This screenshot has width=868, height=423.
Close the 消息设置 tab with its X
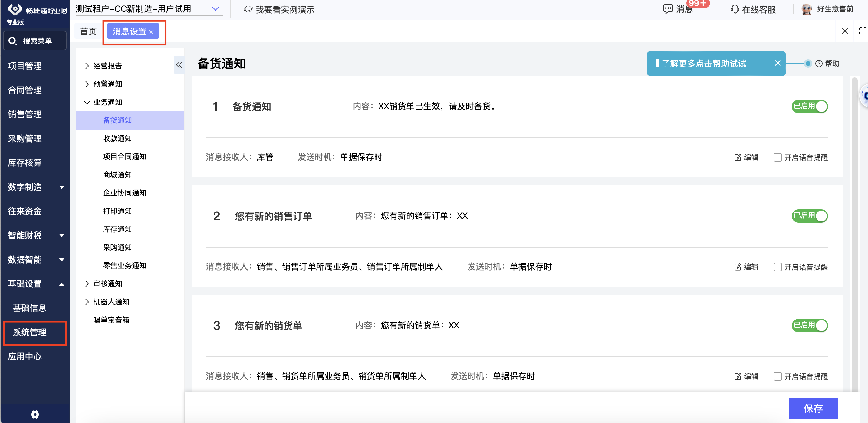[x=151, y=32]
